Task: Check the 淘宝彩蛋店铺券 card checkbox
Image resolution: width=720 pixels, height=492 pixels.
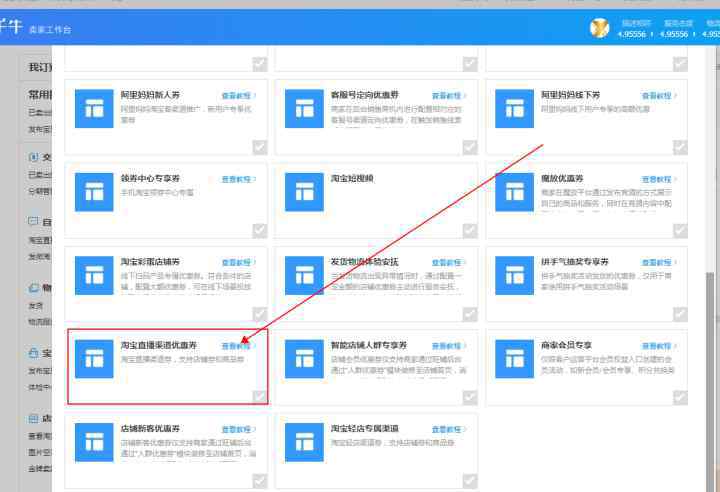Action: [x=260, y=315]
